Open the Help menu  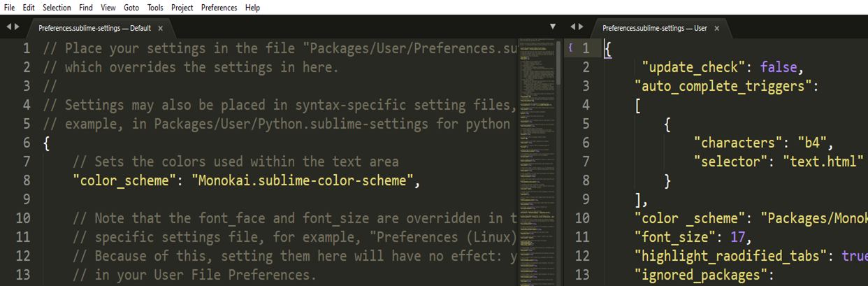tap(253, 8)
